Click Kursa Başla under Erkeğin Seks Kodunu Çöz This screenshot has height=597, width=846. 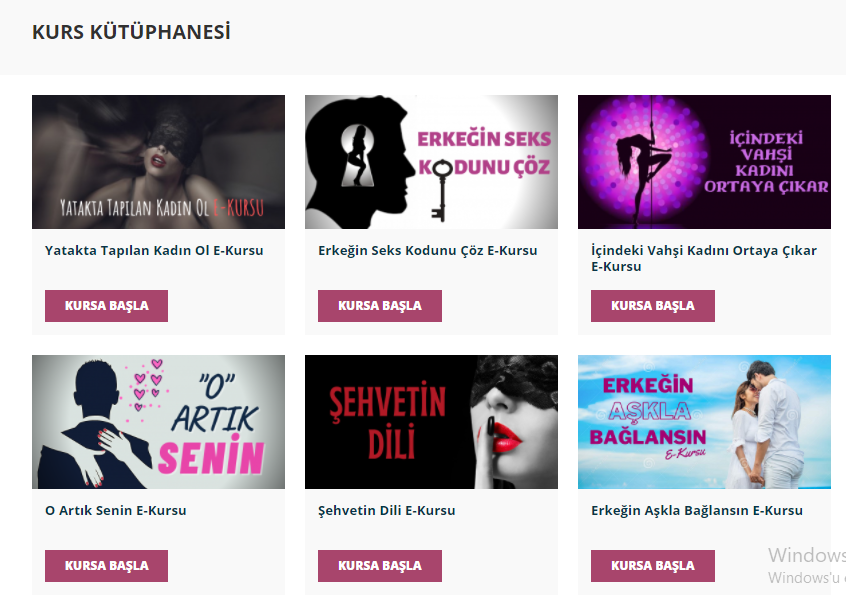(380, 306)
